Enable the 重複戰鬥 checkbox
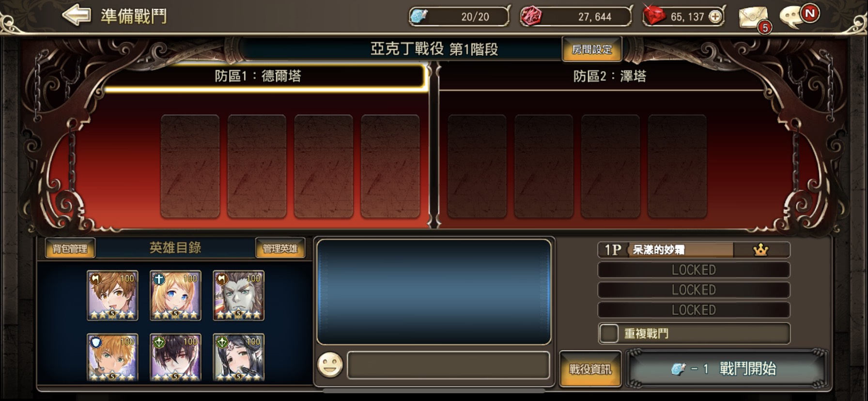The height and width of the screenshot is (401, 868). pos(609,333)
